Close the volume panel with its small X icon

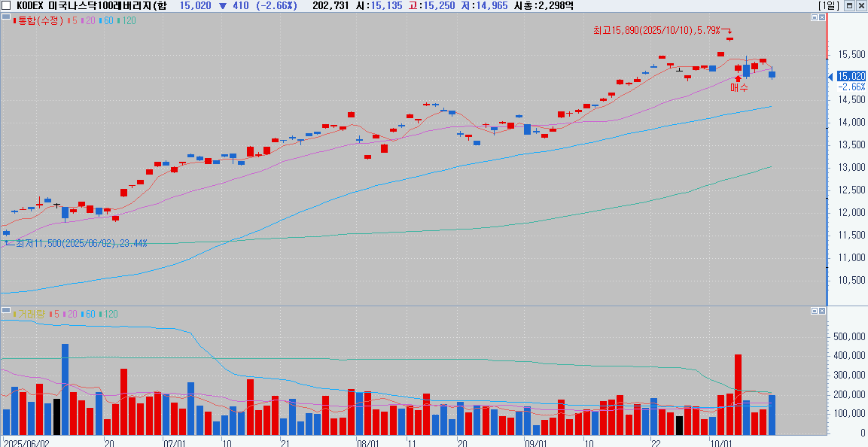(821, 310)
